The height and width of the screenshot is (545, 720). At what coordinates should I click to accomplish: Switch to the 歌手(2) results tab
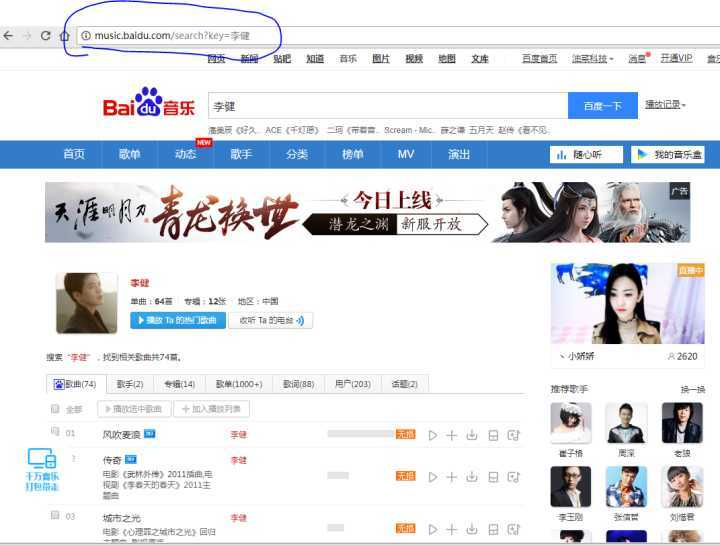tap(130, 384)
